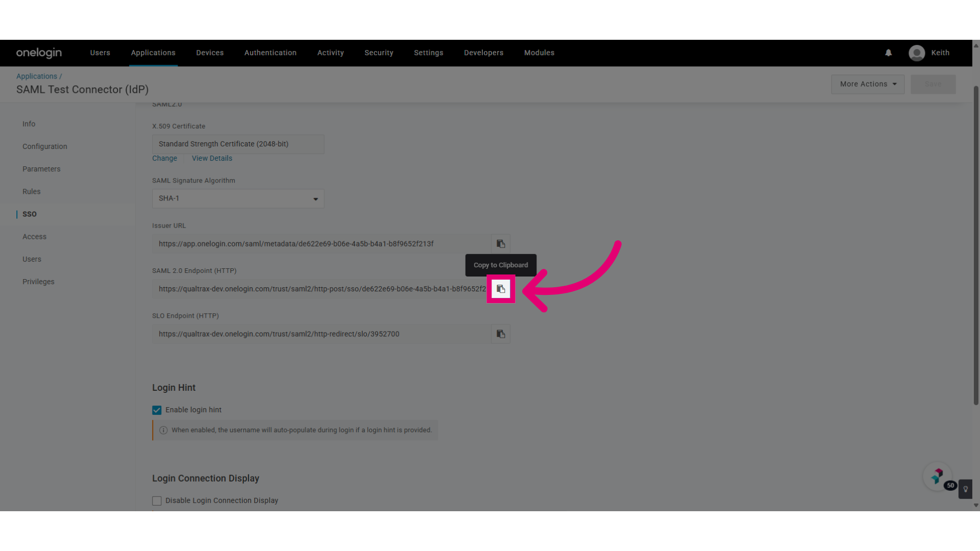Click the Issuer URL field
980x551 pixels.
click(322, 244)
